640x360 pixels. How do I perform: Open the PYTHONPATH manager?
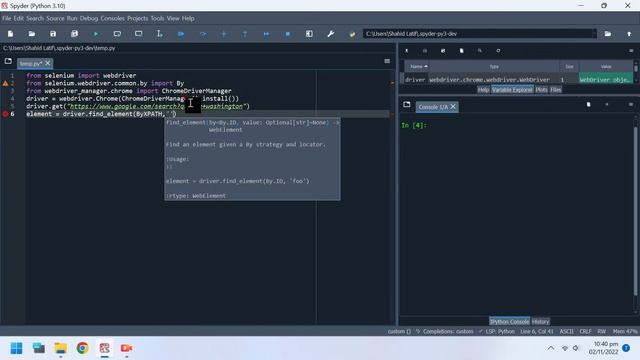click(x=352, y=34)
